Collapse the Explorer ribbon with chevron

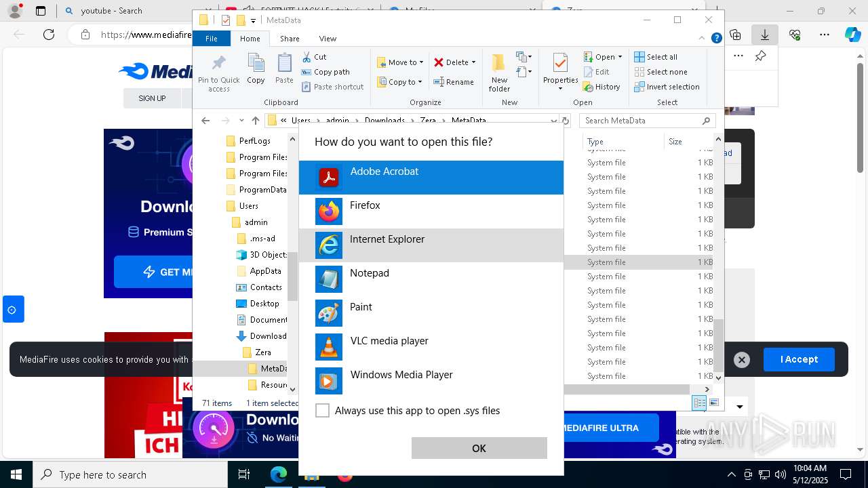click(x=703, y=39)
